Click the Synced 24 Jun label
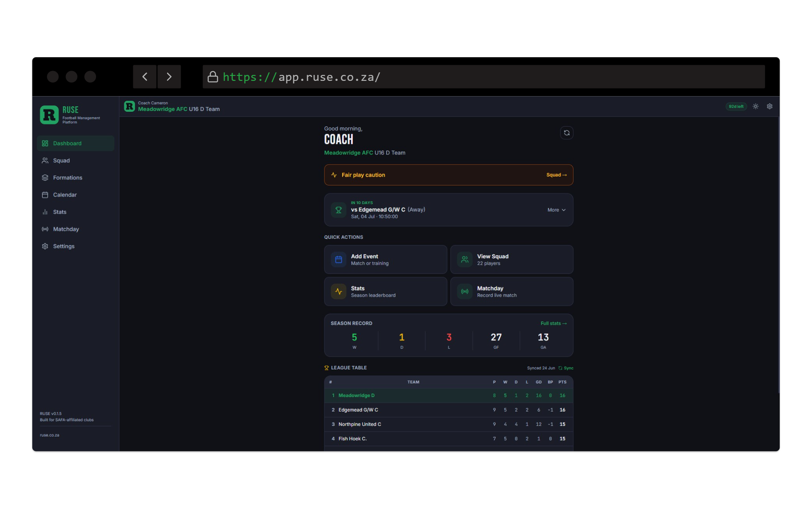The image size is (812, 508). 541,368
